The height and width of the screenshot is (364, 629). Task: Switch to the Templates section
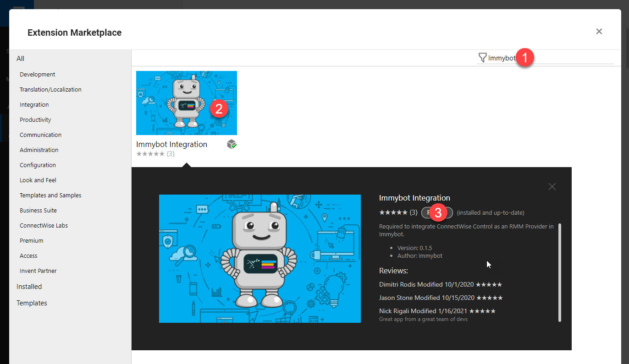coord(32,303)
